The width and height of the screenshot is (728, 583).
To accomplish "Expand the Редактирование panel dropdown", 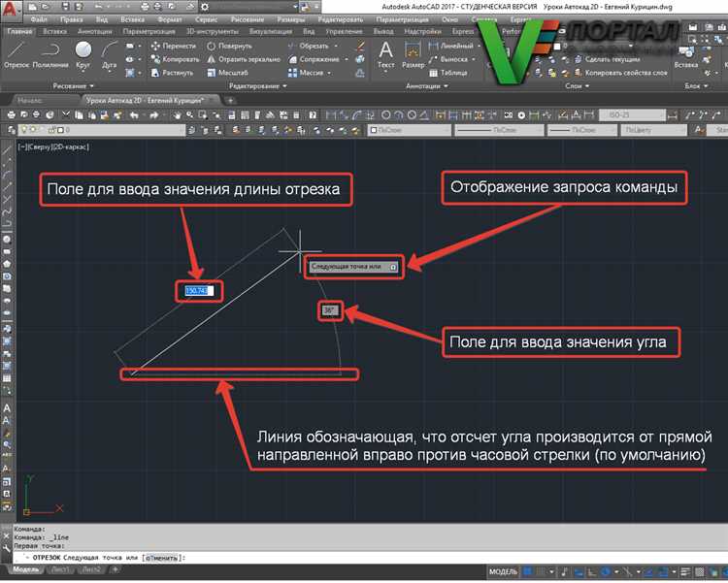I will coord(257,86).
